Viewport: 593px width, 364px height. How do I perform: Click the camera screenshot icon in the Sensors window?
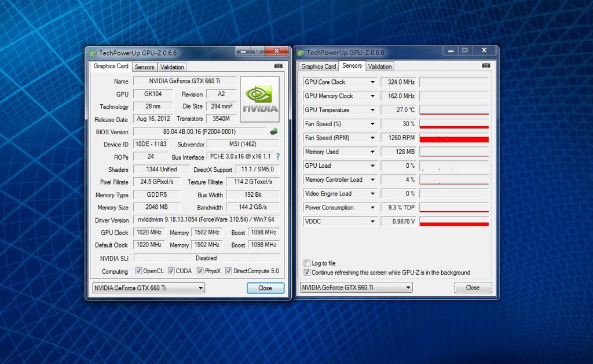(x=486, y=66)
